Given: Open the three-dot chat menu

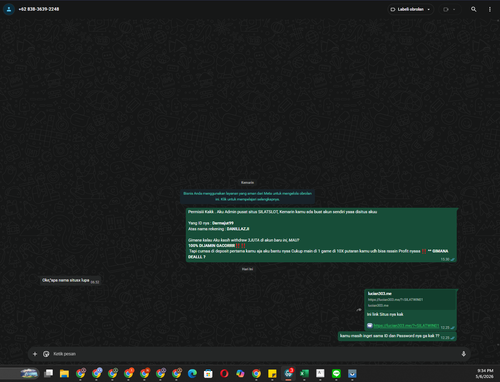Looking at the screenshot, I should pos(490,9).
